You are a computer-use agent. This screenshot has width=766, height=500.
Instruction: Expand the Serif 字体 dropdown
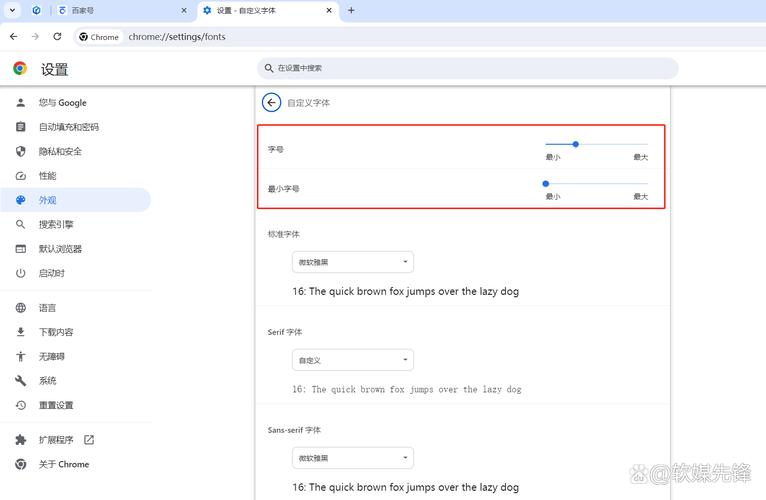(x=353, y=360)
